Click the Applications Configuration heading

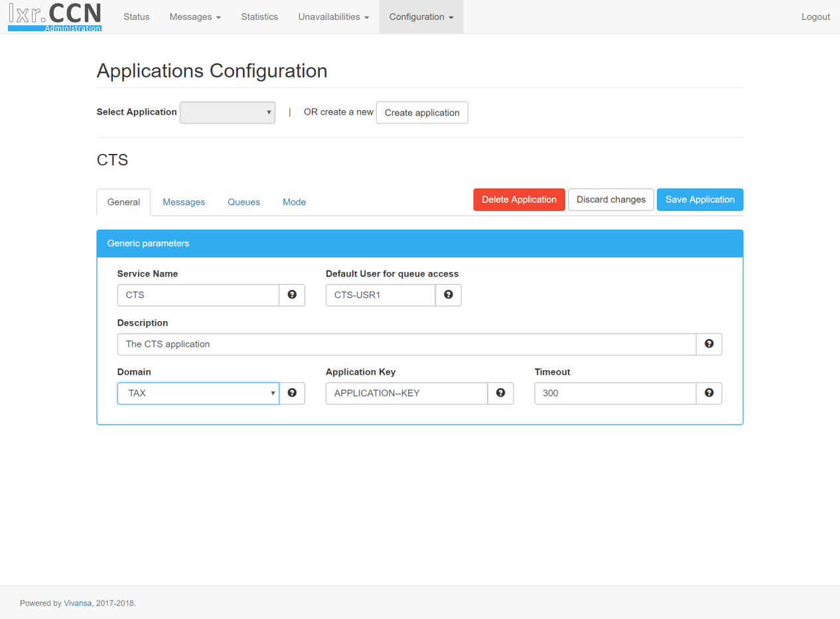click(x=212, y=71)
